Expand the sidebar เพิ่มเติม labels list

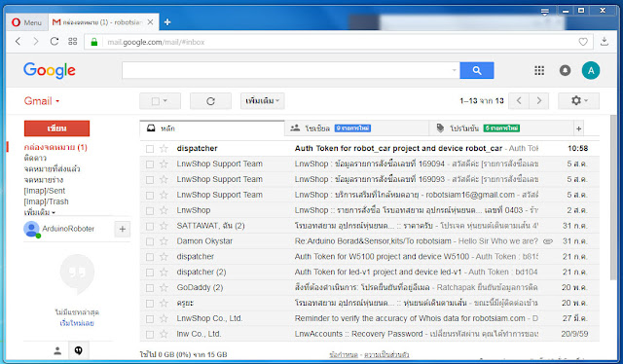(40, 212)
